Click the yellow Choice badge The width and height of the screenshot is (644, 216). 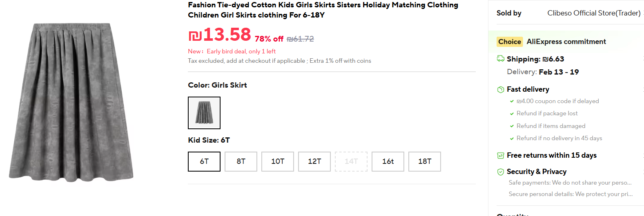509,42
